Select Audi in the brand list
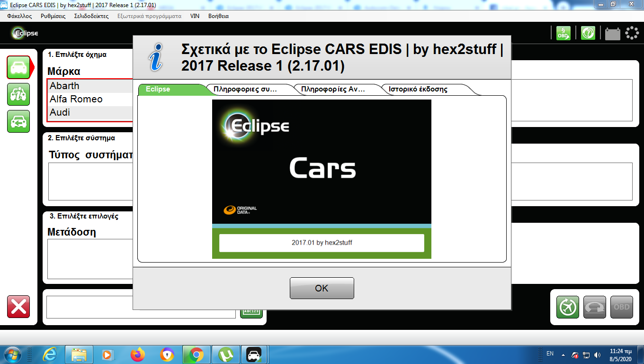644x364 pixels. (91, 112)
